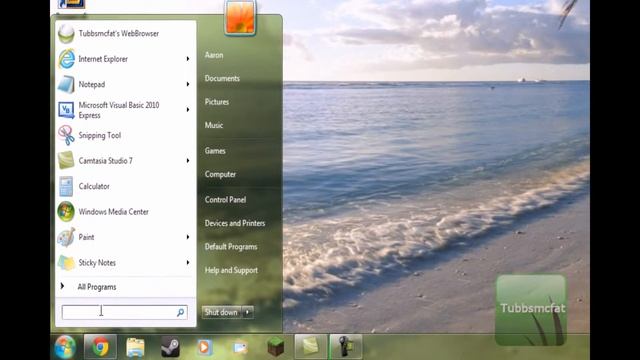
Task: Open Music library link
Action: [x=214, y=125]
